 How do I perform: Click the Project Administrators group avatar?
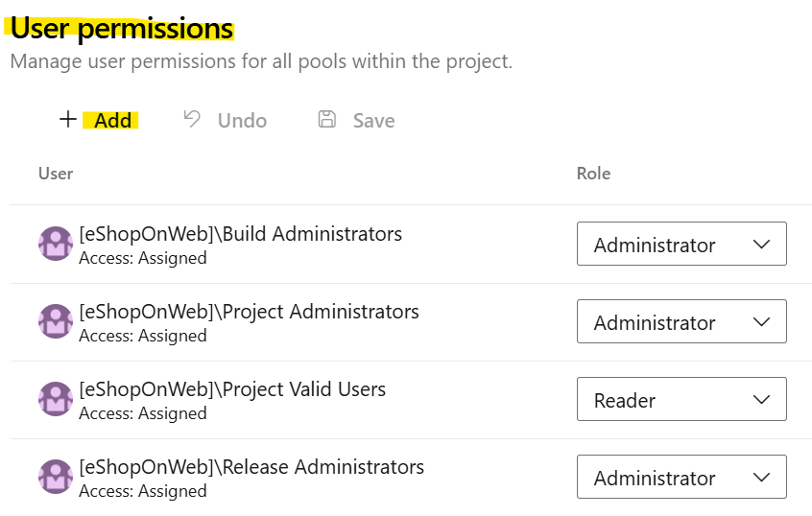point(56,321)
